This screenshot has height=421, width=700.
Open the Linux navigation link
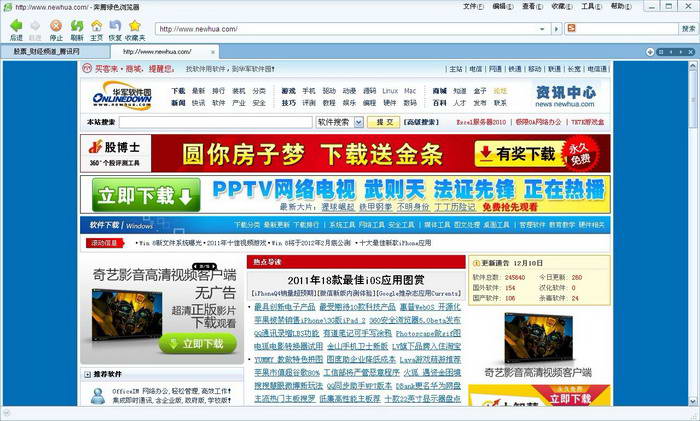point(390,91)
